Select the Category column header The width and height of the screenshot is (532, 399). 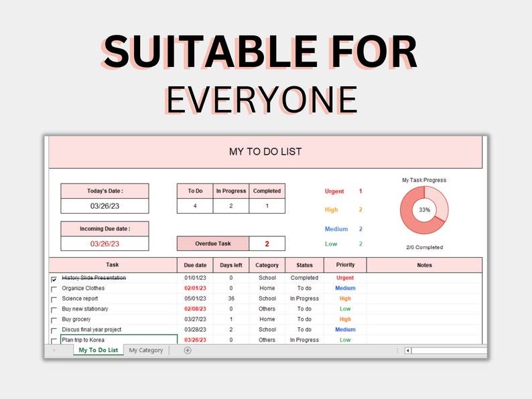click(267, 265)
